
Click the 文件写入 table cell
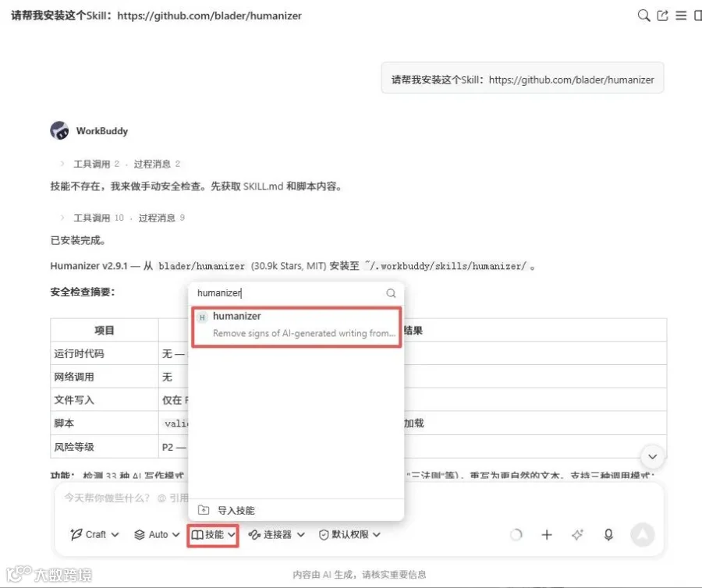pos(105,400)
